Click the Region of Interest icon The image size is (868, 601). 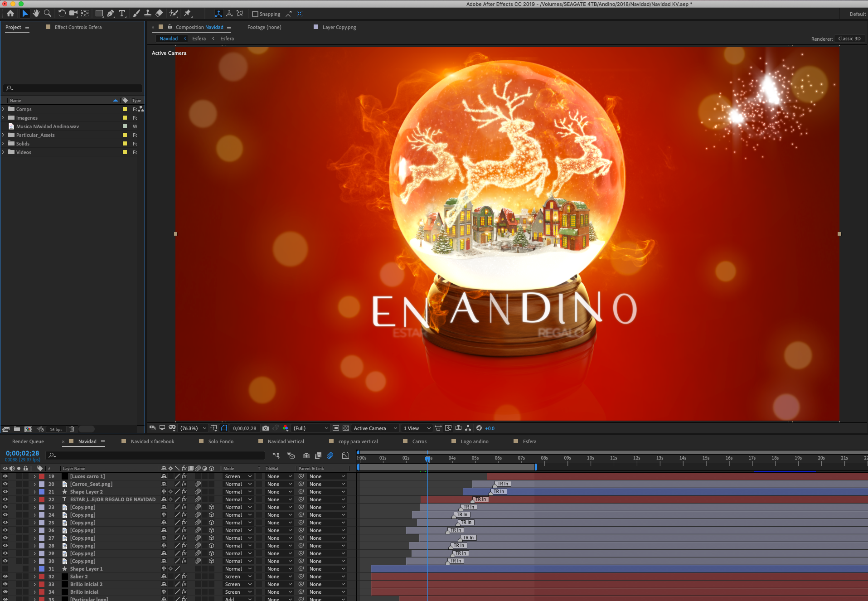click(336, 428)
